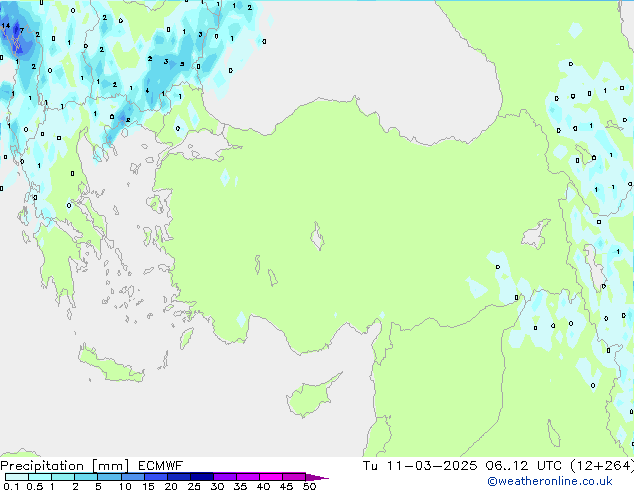Click the 0.5–1 mm legend color swatch

tap(40, 477)
